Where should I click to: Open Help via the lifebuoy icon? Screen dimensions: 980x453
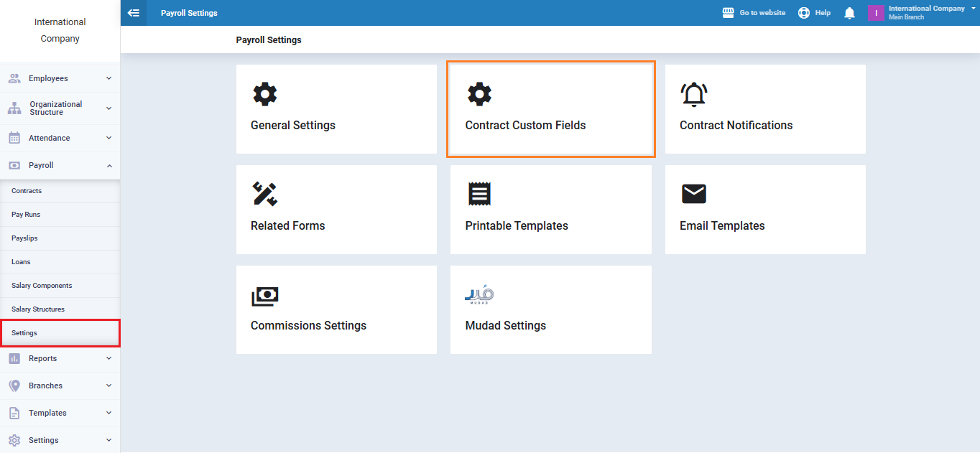[804, 13]
